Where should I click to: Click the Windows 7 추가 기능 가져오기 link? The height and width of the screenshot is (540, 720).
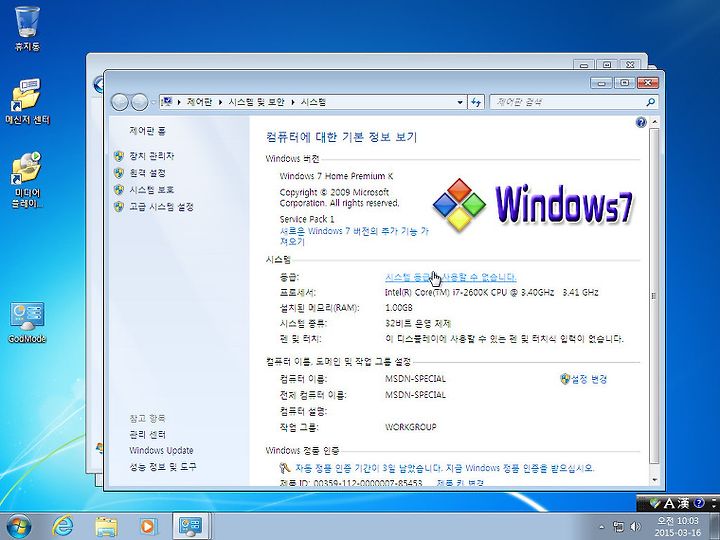tap(354, 236)
